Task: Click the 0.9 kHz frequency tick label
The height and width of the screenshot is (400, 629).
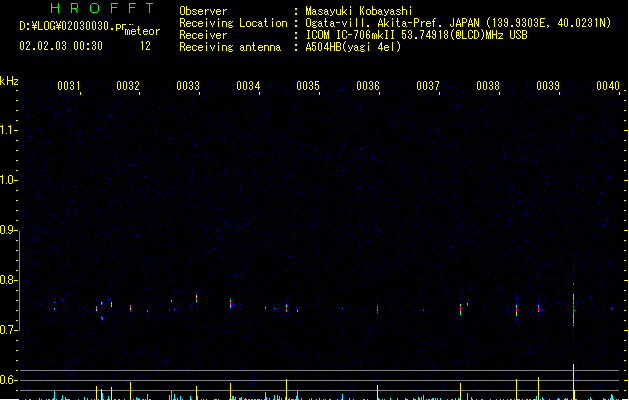Action: coord(7,230)
